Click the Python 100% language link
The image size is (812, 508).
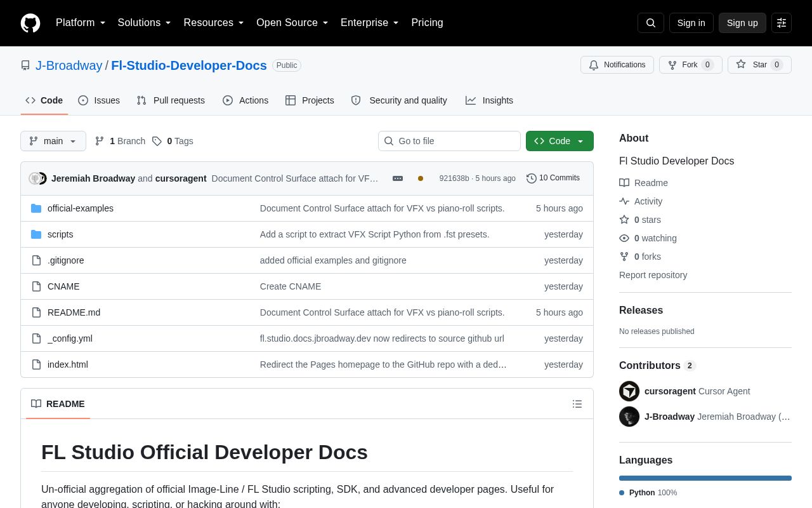pos(648,493)
